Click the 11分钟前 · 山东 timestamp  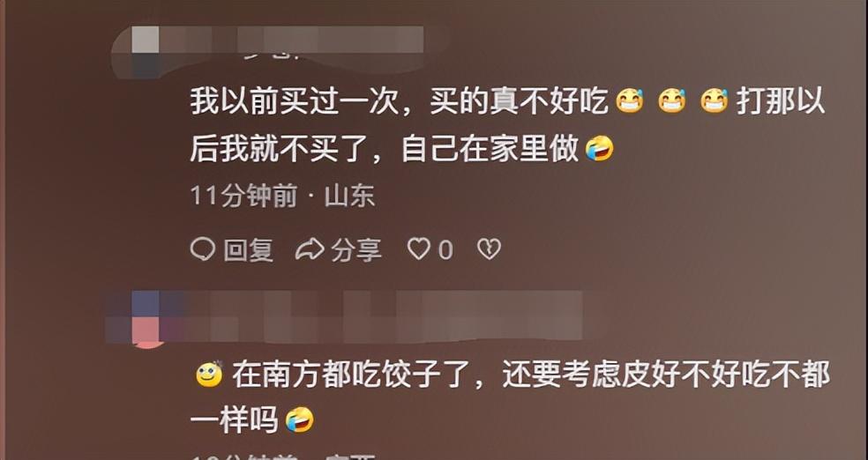pos(283,197)
